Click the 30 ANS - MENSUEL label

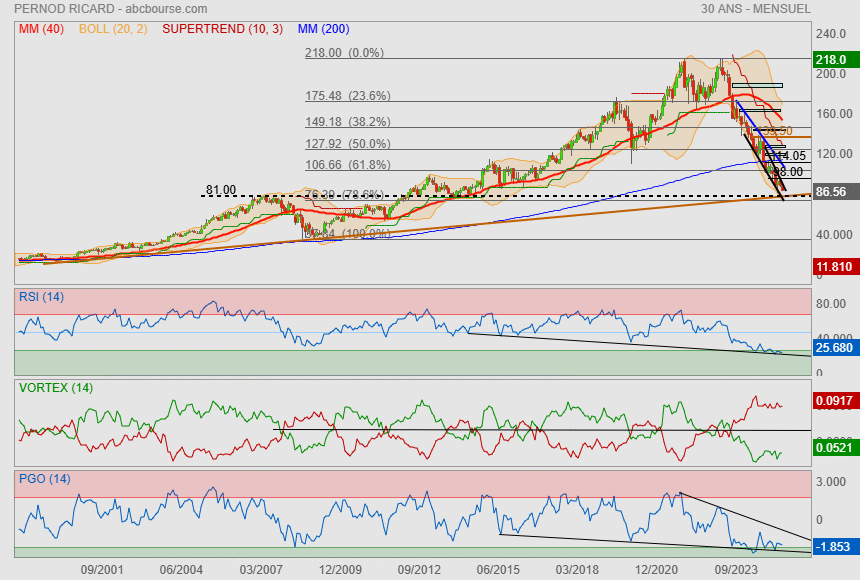coord(755,9)
